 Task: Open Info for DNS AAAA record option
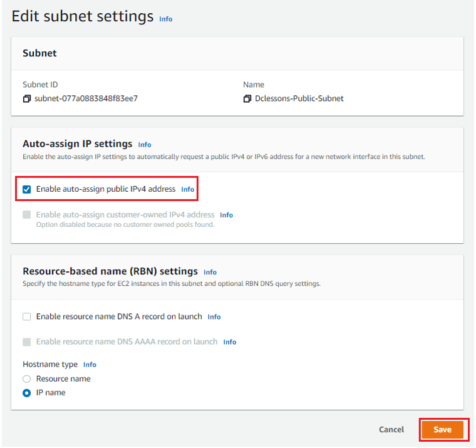coord(230,342)
